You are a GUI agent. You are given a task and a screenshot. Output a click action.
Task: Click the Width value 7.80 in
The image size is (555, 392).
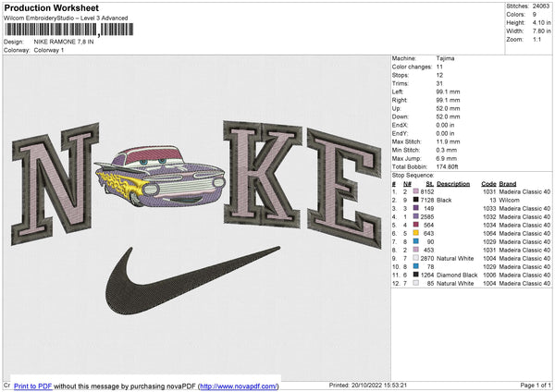541,31
